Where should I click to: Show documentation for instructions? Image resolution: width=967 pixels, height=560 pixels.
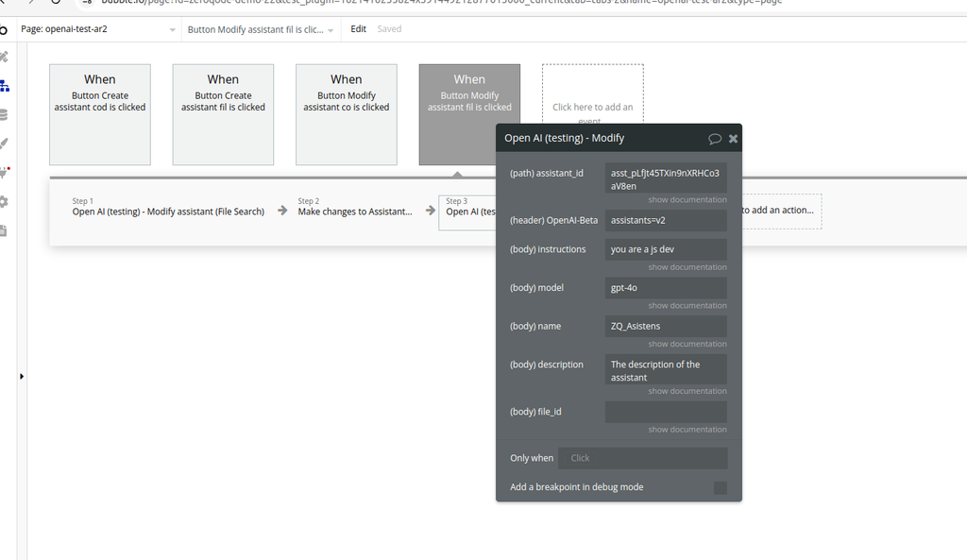[687, 267]
